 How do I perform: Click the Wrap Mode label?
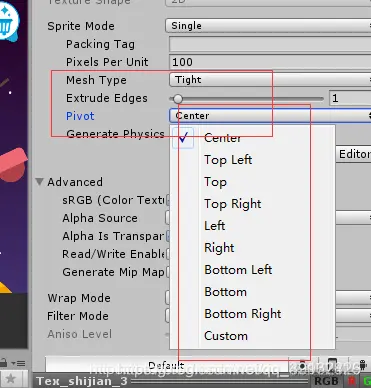(x=79, y=298)
